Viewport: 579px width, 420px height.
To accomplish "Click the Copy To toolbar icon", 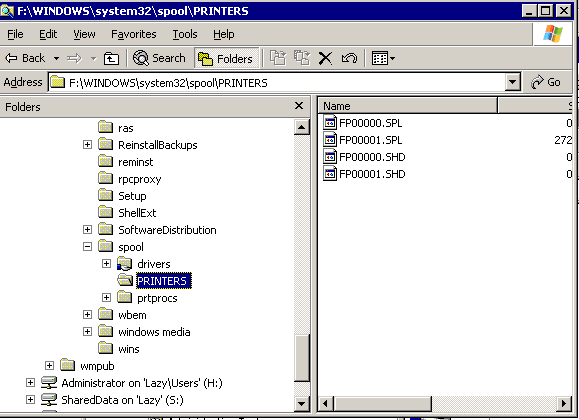I will tap(302, 58).
